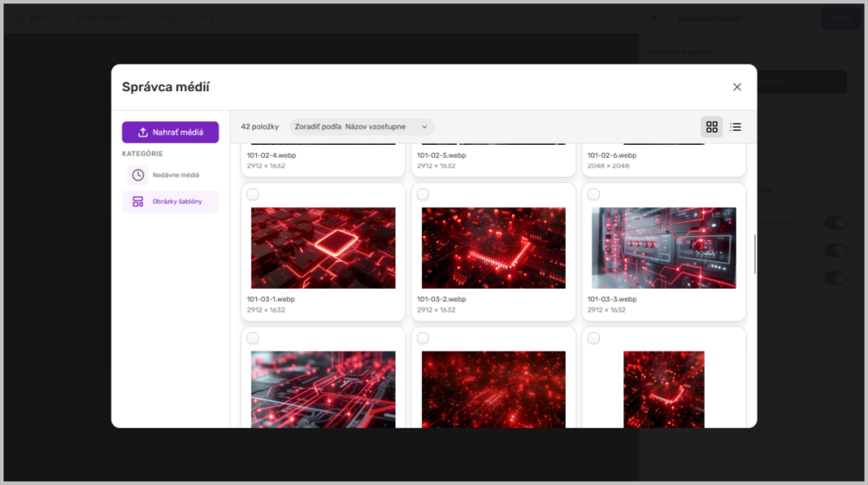The image size is (868, 485).
Task: Check the box above the red dots network image
Action: click(x=423, y=338)
